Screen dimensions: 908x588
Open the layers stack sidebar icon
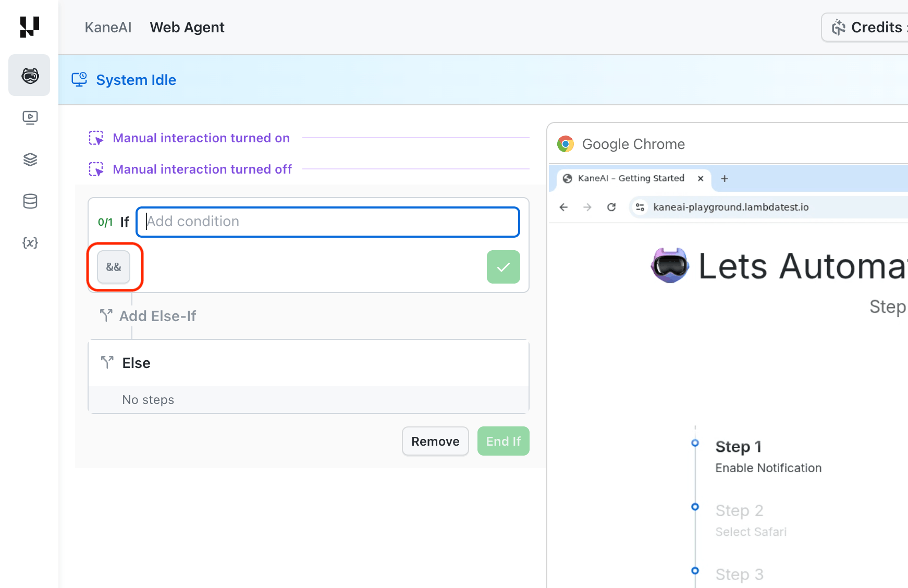click(30, 160)
